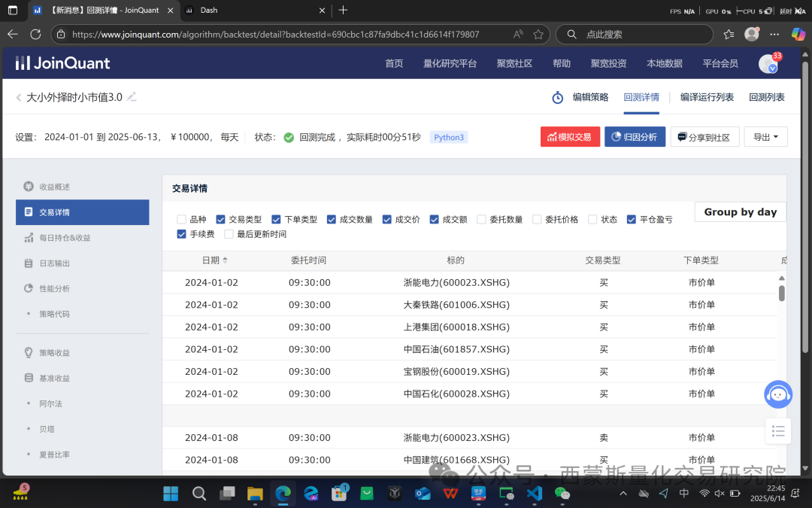Click the table vertical scrollbar thumb

781,294
